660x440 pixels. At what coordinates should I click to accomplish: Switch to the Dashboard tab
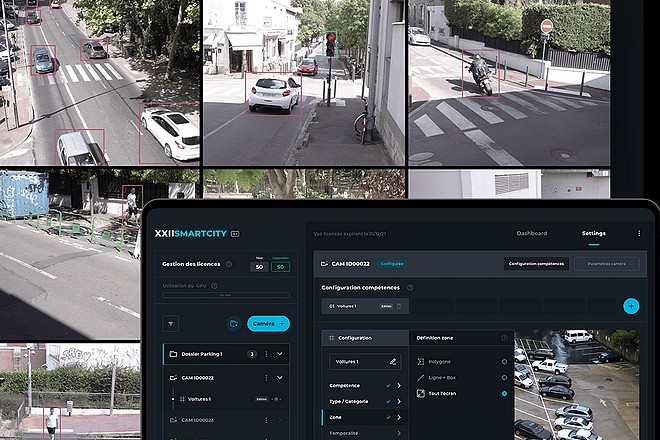click(531, 233)
